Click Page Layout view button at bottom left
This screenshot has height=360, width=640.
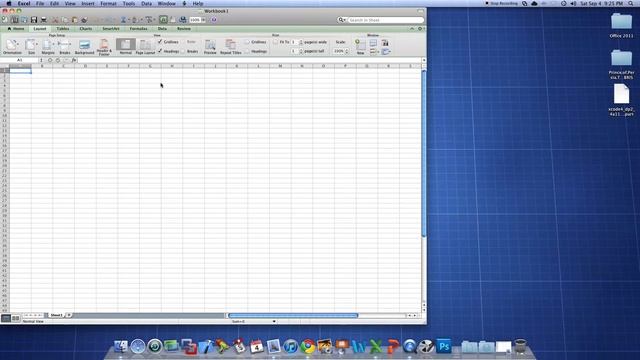pos(16,318)
